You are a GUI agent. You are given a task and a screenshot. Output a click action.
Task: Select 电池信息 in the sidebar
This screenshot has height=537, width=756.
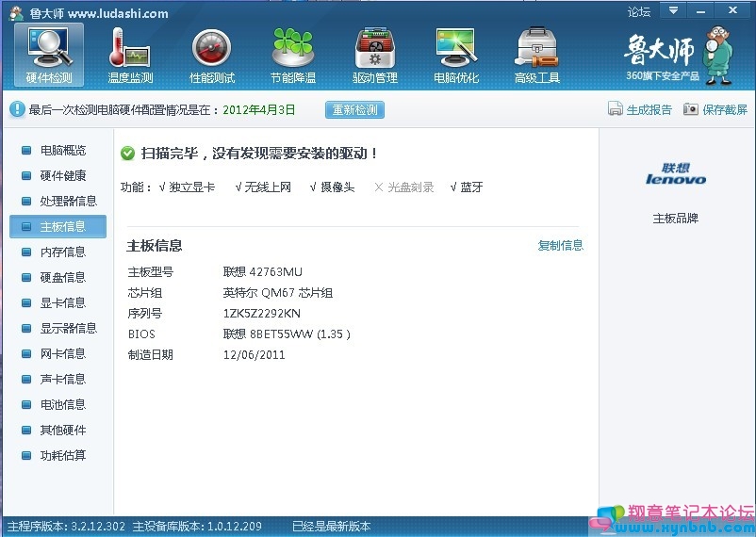[58, 404]
